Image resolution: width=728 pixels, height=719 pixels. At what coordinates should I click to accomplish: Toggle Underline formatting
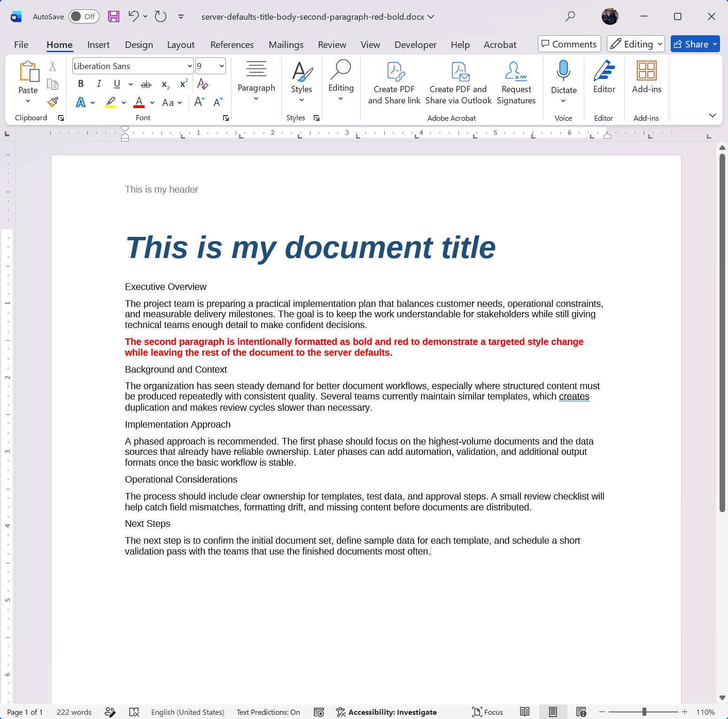117,84
